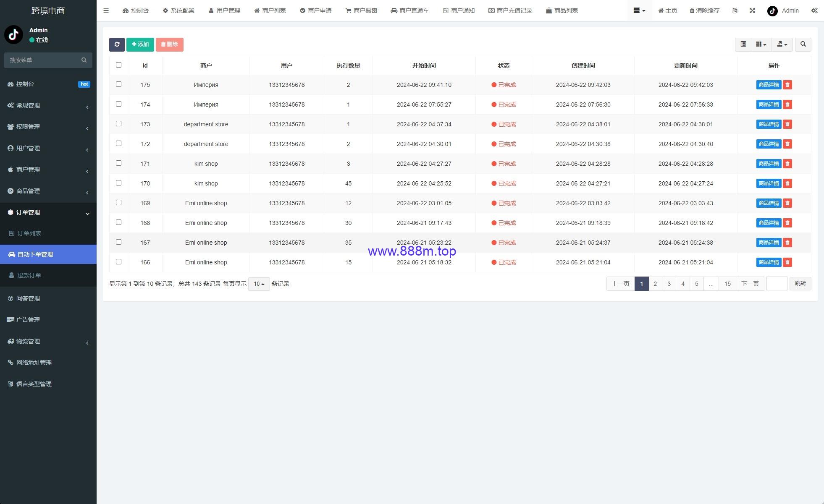Open the export data dropdown
This screenshot has width=824, height=504.
(782, 44)
